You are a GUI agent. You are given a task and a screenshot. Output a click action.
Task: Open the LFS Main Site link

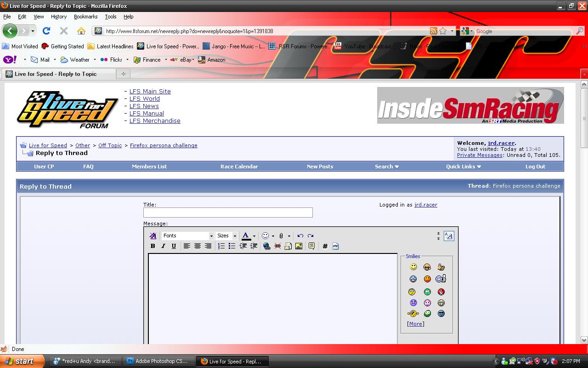pos(150,91)
